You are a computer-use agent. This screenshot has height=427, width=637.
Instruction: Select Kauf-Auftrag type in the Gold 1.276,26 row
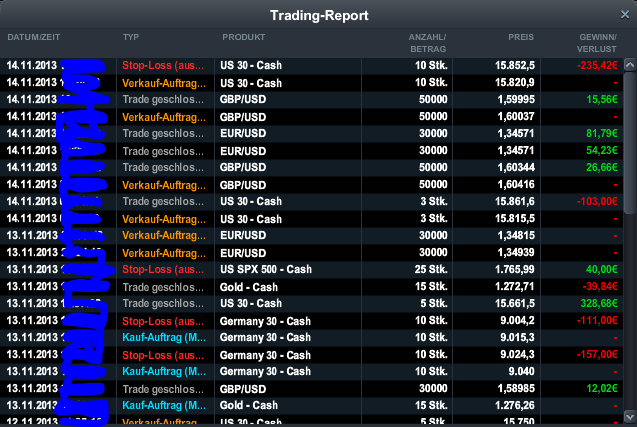(164, 405)
